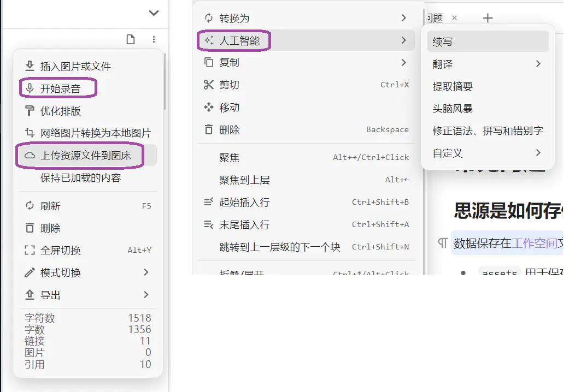
Task: Click the block menu's vertical scrollbar
Action: (x=424, y=141)
